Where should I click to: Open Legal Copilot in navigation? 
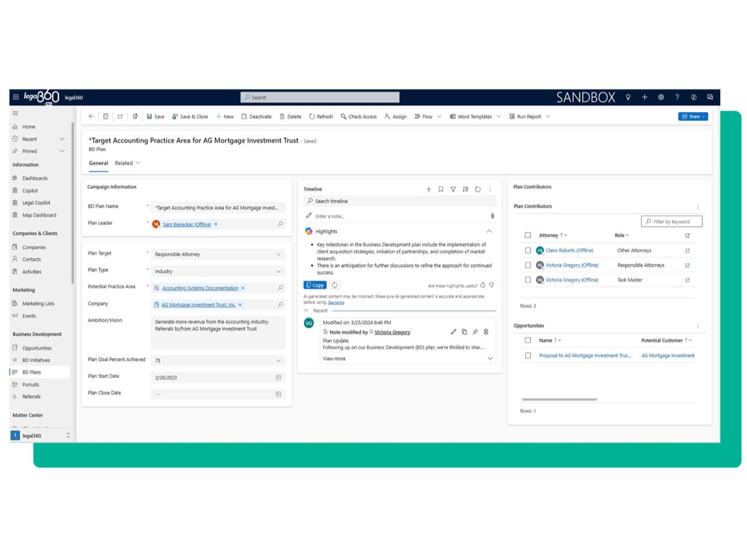pyautogui.click(x=36, y=203)
